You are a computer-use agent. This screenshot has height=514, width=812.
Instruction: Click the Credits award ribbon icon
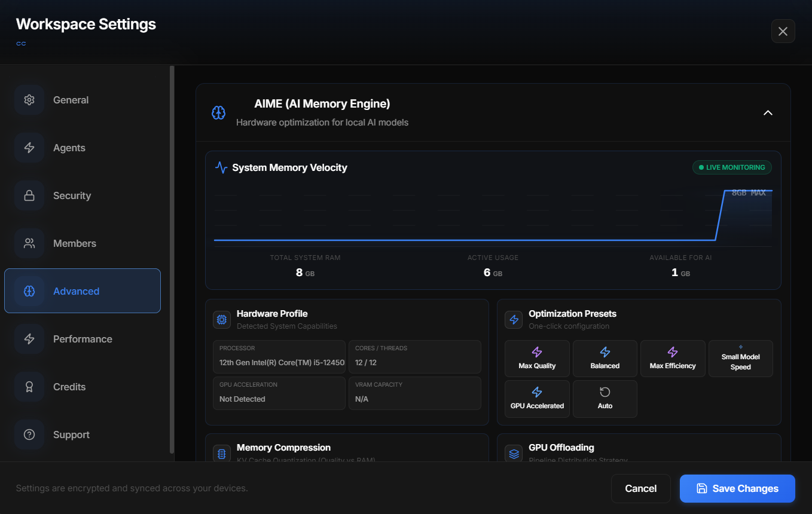click(29, 387)
